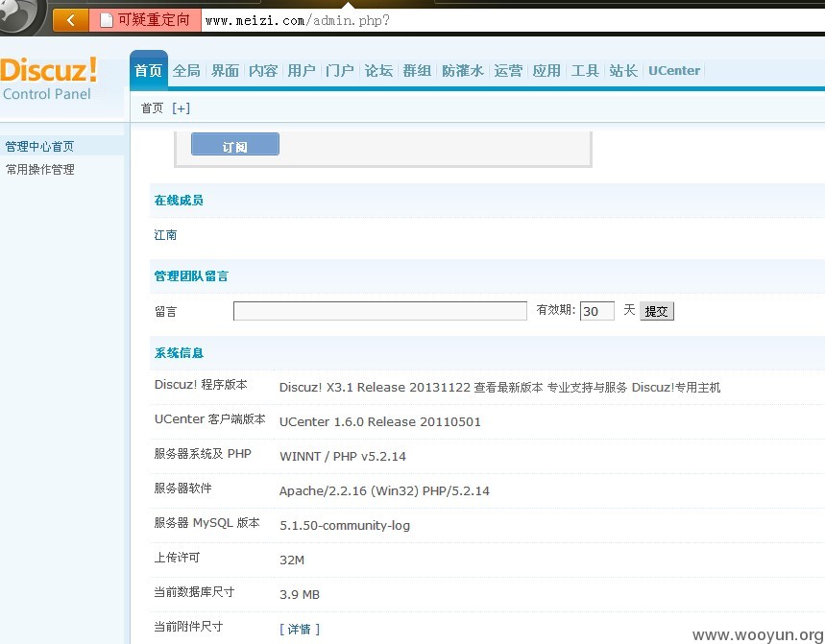
Task: Click the 服务器系统及 PHP label
Action: click(x=203, y=453)
